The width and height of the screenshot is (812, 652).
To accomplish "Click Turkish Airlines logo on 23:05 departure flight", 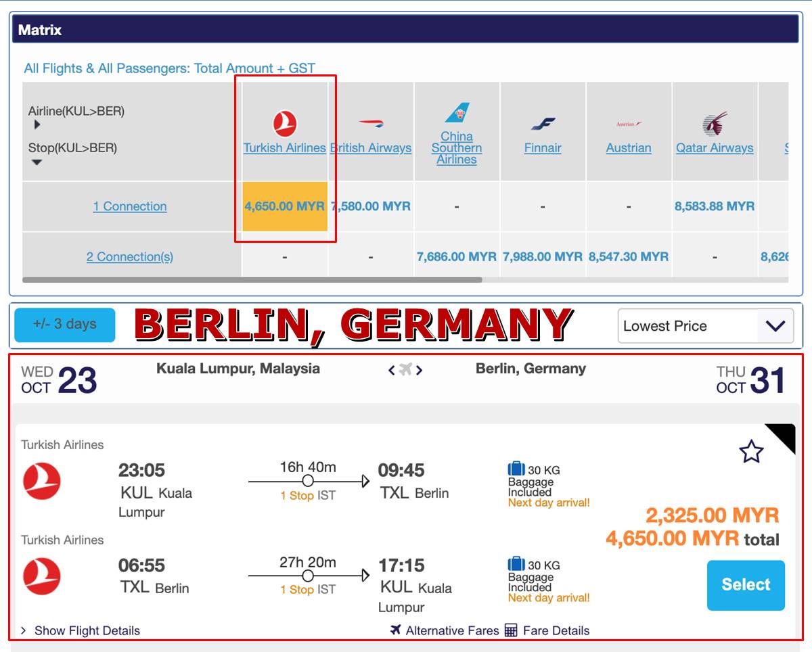I will pos(42,482).
